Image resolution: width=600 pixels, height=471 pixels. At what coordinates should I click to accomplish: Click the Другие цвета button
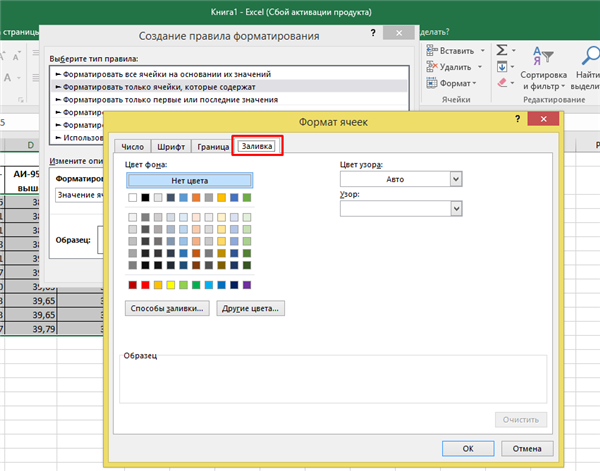pyautogui.click(x=250, y=308)
